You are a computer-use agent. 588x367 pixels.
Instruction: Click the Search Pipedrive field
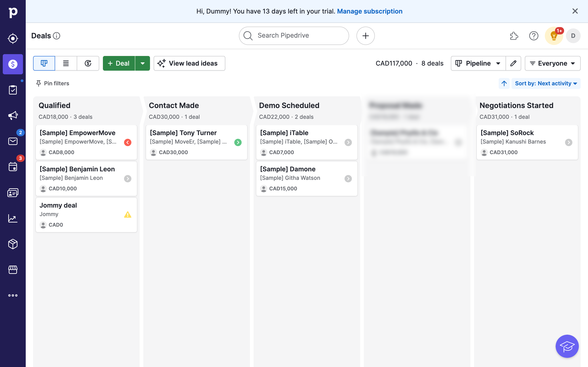click(x=294, y=35)
